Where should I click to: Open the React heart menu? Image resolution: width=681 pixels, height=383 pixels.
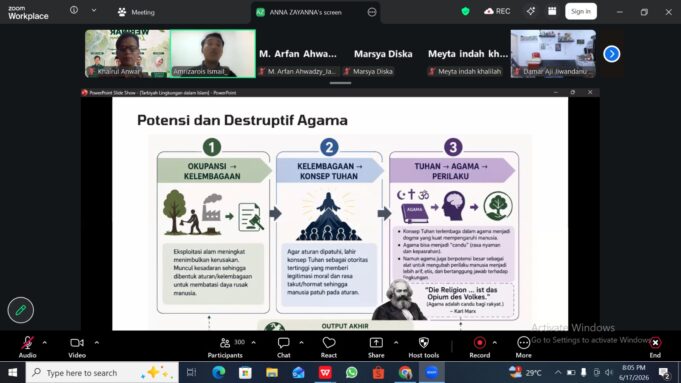tap(329, 347)
